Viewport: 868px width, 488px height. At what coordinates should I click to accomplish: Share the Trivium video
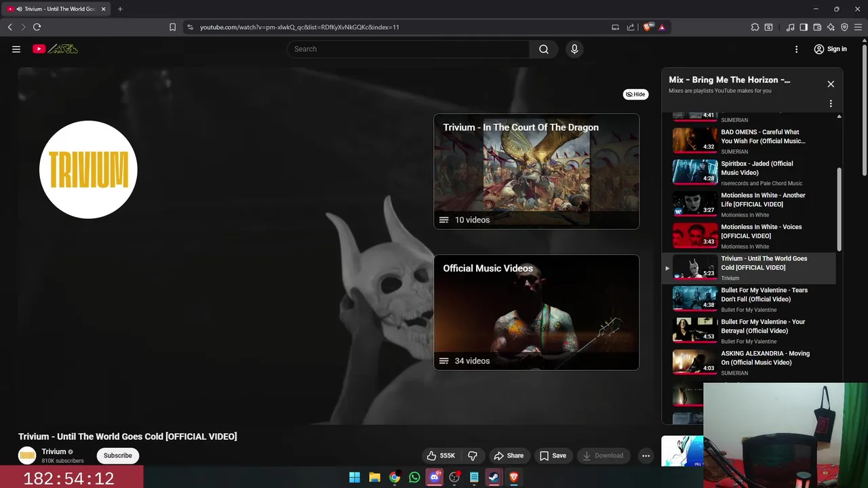(509, 455)
